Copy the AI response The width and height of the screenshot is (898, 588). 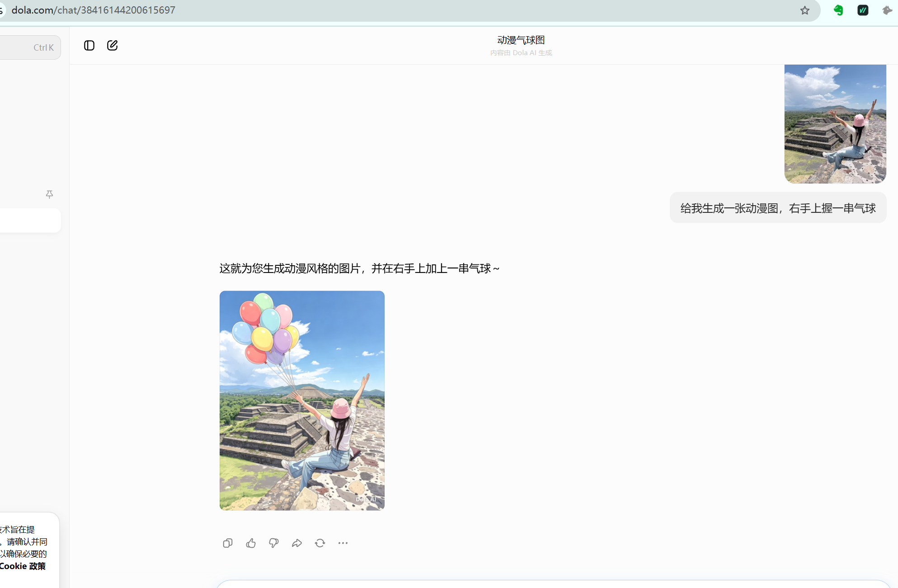click(x=228, y=543)
